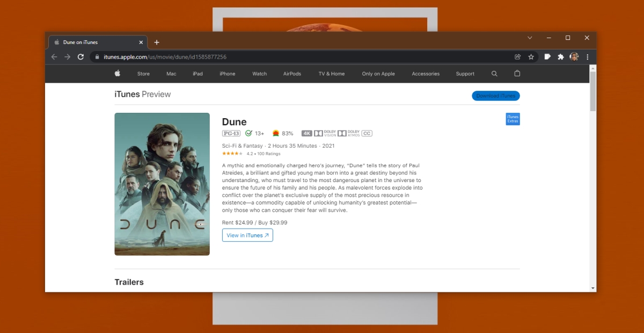
Task: Click the iTunes Preview heading link
Action: pos(143,94)
